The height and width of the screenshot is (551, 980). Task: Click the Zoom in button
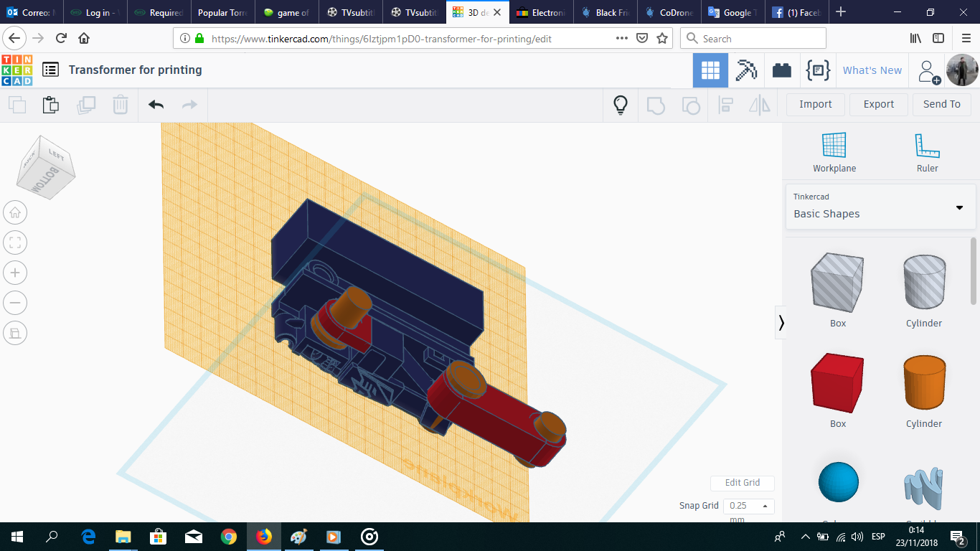[15, 273]
